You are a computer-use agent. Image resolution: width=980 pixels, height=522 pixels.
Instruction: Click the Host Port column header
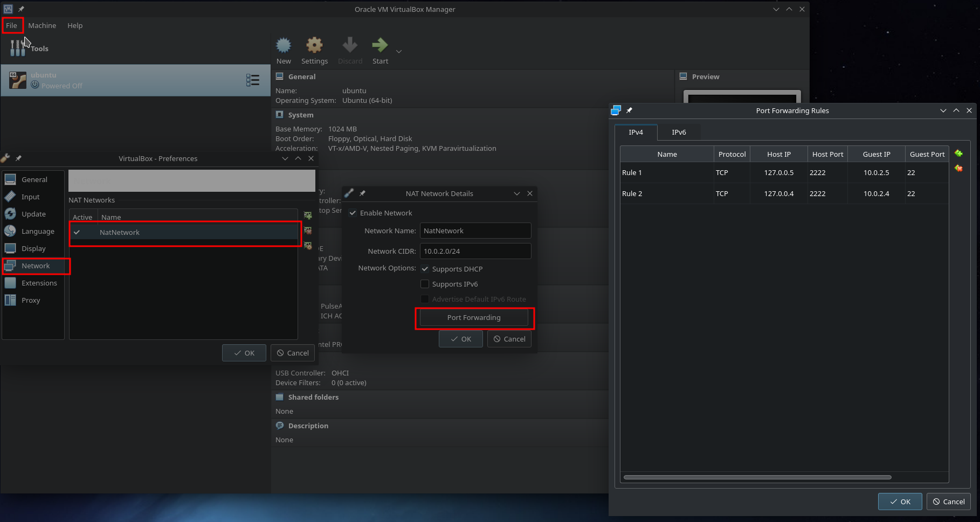827,154
